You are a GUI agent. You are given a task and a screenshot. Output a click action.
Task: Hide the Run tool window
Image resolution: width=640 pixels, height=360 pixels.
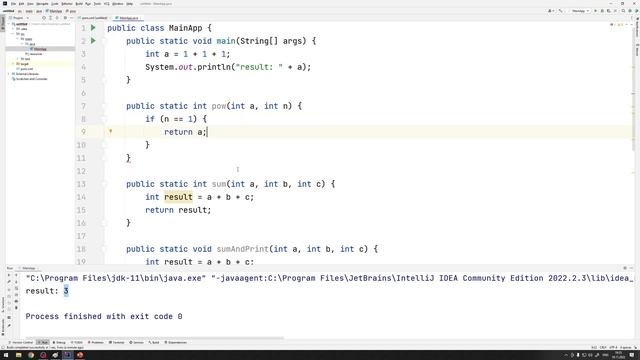coord(631,268)
